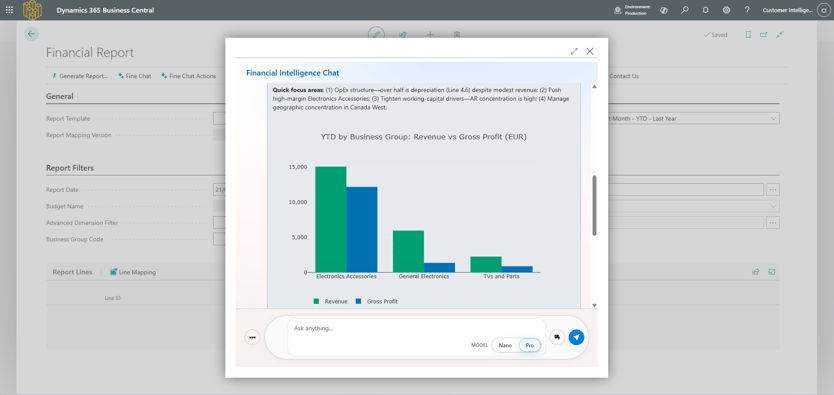Click the Electronics Accessories revenue bar
Viewport: 834px width, 395px height.
tap(331, 220)
